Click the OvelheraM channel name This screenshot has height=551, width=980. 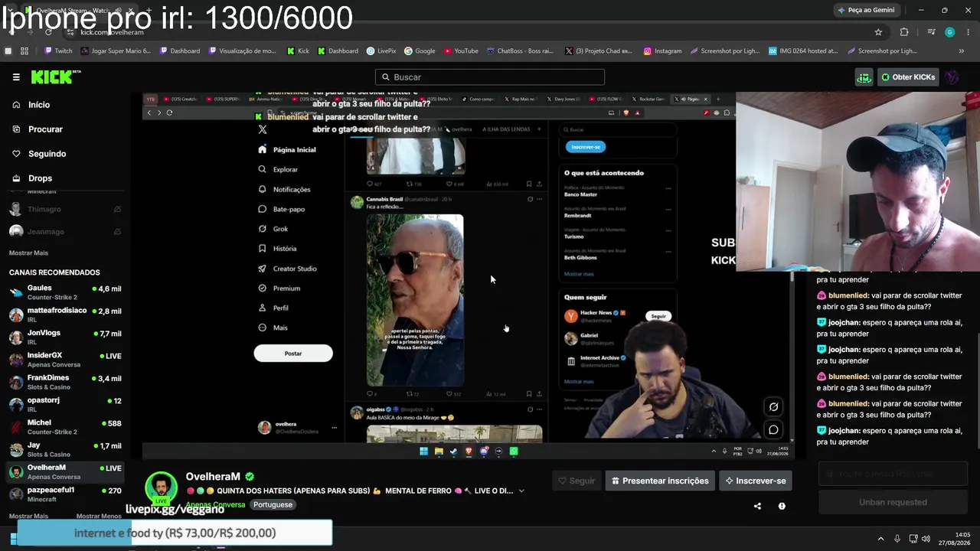[213, 476]
